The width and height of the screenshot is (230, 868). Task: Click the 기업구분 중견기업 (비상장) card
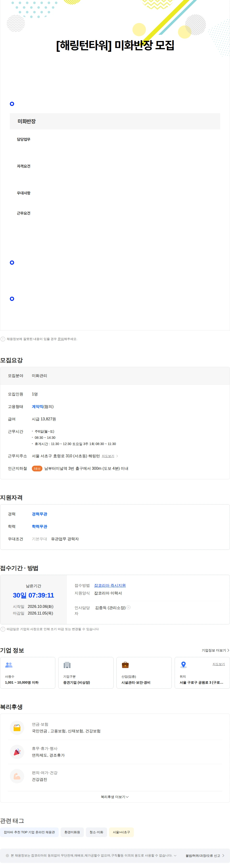pyautogui.click(x=86, y=673)
